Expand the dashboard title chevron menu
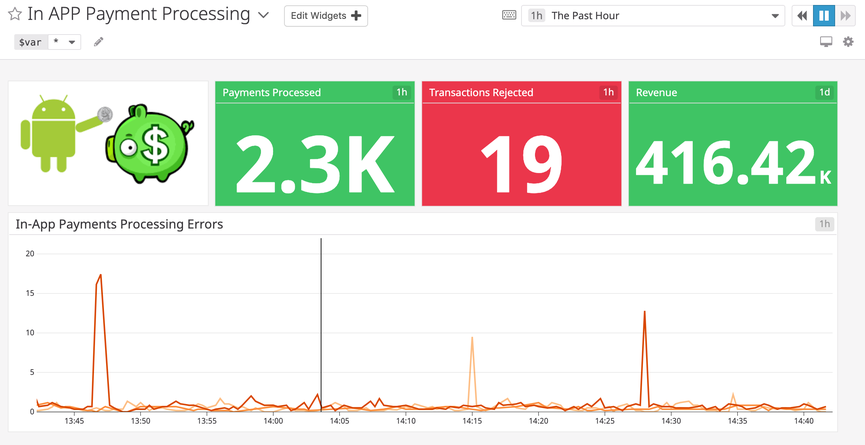Screen dimensions: 865x445 tap(263, 16)
